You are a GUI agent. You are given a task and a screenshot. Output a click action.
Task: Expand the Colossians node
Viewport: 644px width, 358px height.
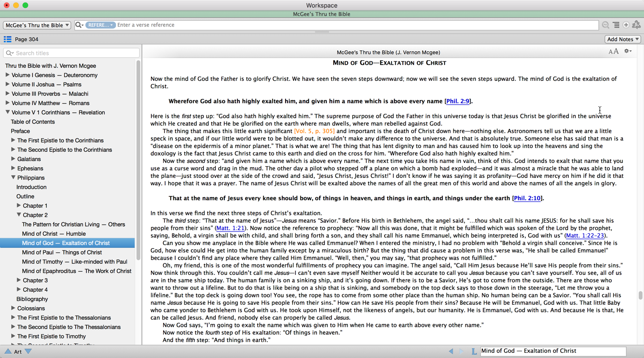[13, 308]
